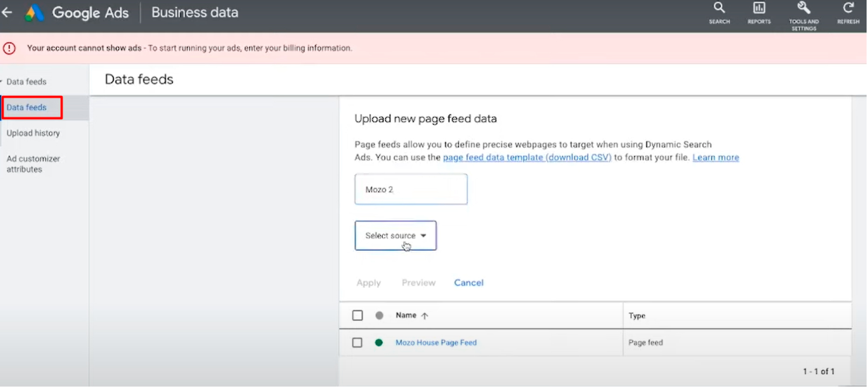The height and width of the screenshot is (387, 868).
Task: Click the grey status column header dot
Action: 380,316
